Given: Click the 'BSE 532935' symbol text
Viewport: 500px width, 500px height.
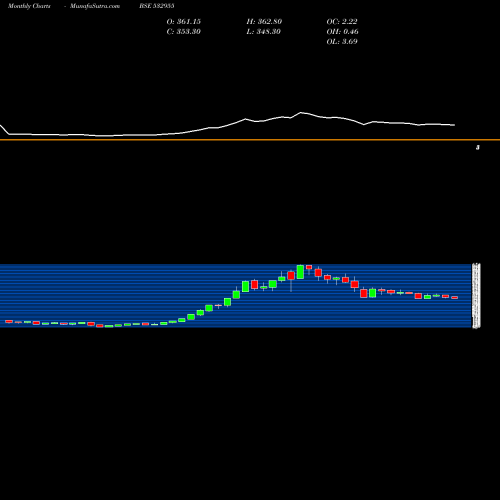Looking at the screenshot, I should (157, 6).
